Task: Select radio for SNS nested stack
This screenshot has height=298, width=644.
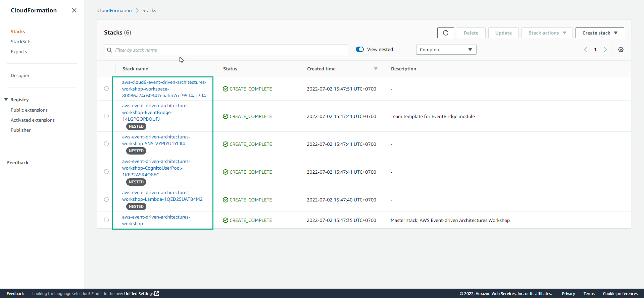Action: tap(106, 144)
